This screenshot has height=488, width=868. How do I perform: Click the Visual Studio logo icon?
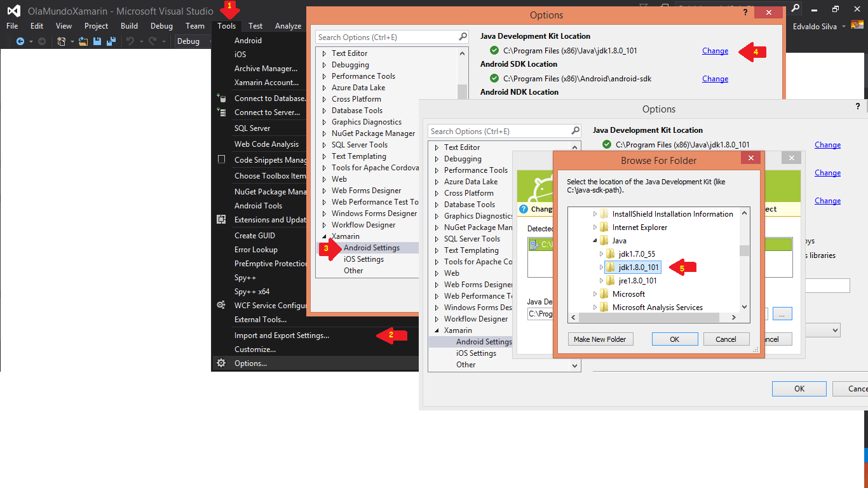point(13,10)
